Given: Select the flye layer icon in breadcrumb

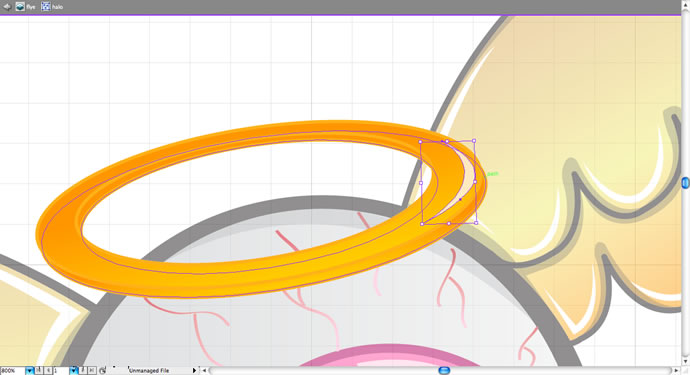Looking at the screenshot, I should [20, 7].
